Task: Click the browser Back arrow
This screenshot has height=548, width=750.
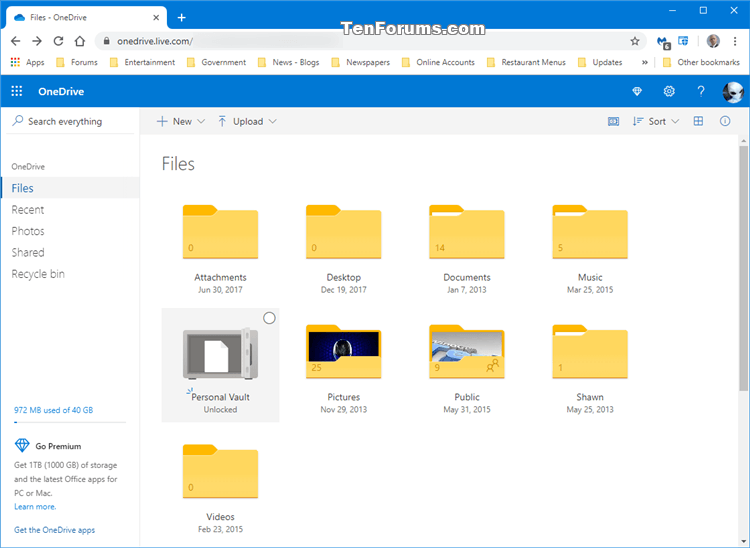Action: [x=15, y=41]
